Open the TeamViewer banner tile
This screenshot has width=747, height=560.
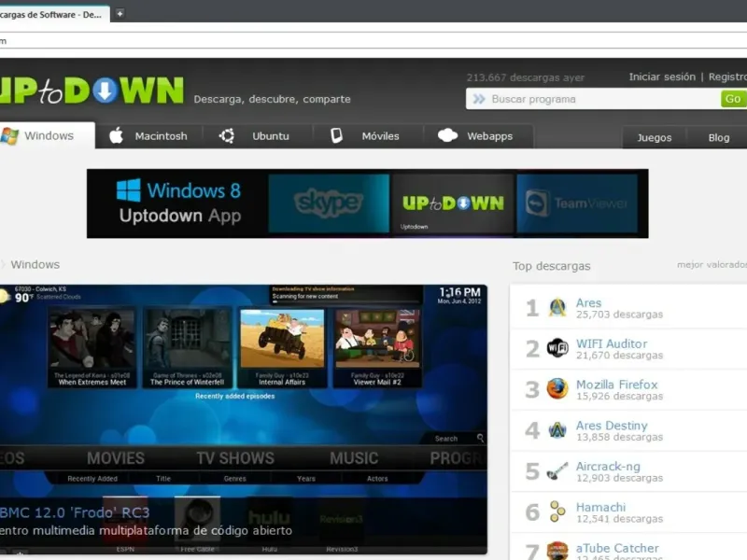(577, 203)
